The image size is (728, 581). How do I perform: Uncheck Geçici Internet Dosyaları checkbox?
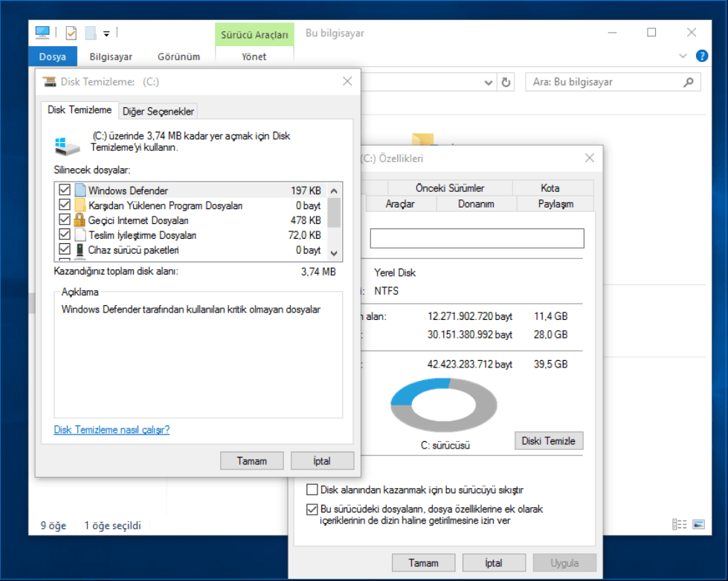(x=65, y=219)
